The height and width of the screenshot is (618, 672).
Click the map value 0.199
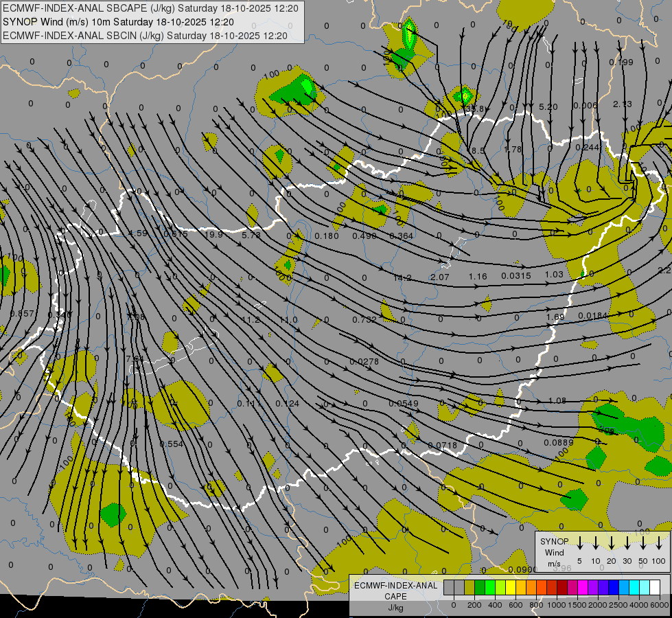click(621, 62)
